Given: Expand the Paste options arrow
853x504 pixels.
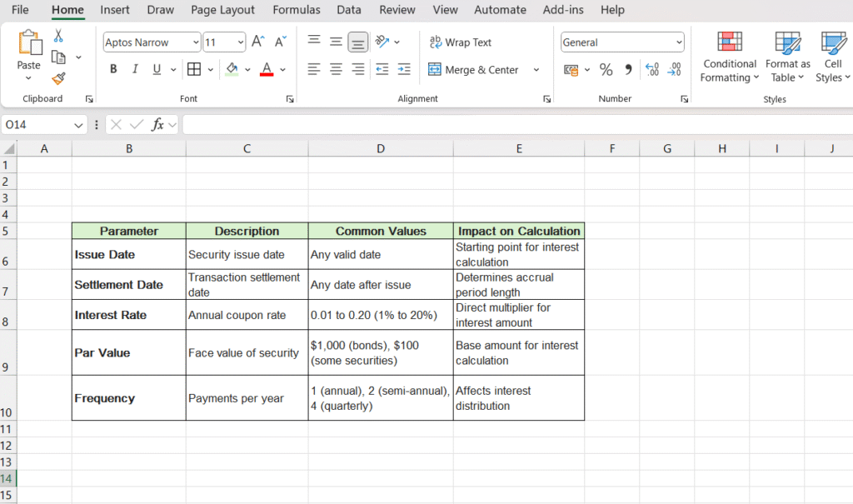Looking at the screenshot, I should click(x=29, y=78).
